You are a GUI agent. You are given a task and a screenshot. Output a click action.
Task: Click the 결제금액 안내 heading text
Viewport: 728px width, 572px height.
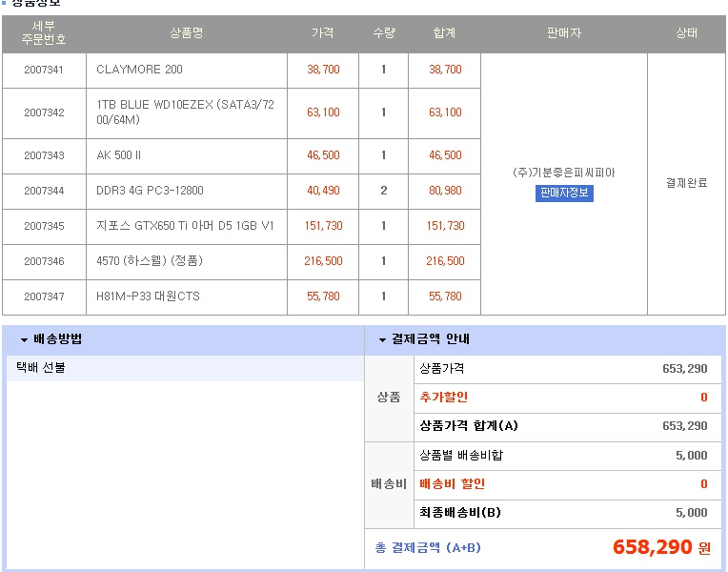click(x=431, y=339)
